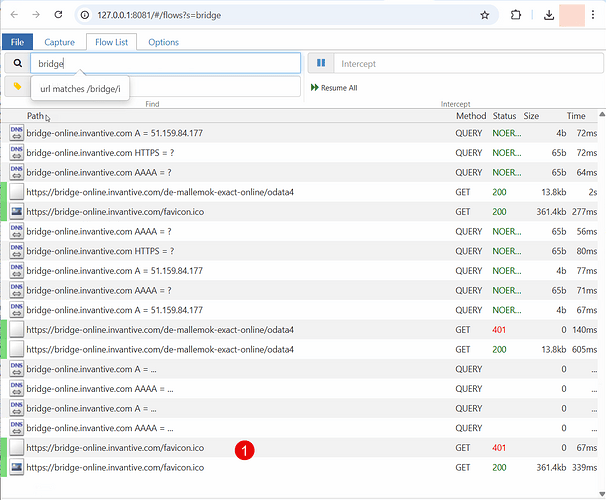
Task: Click the profile avatar in browser toolbar
Action: [572, 15]
